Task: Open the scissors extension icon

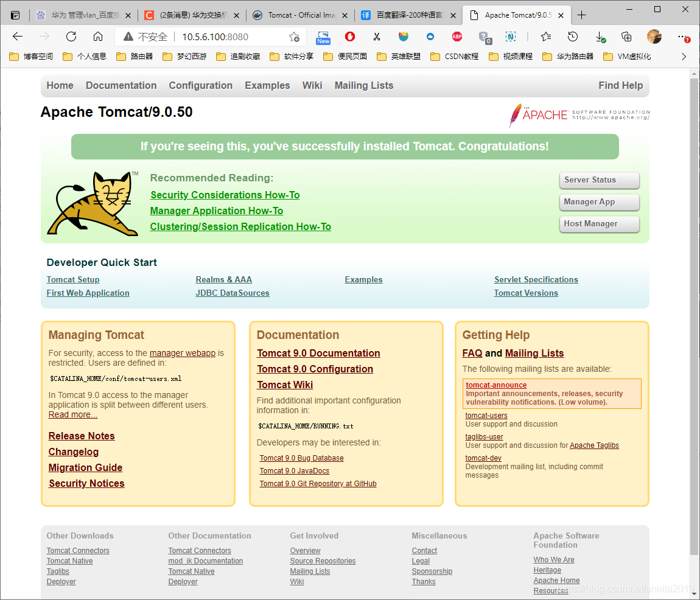Action: (377, 37)
